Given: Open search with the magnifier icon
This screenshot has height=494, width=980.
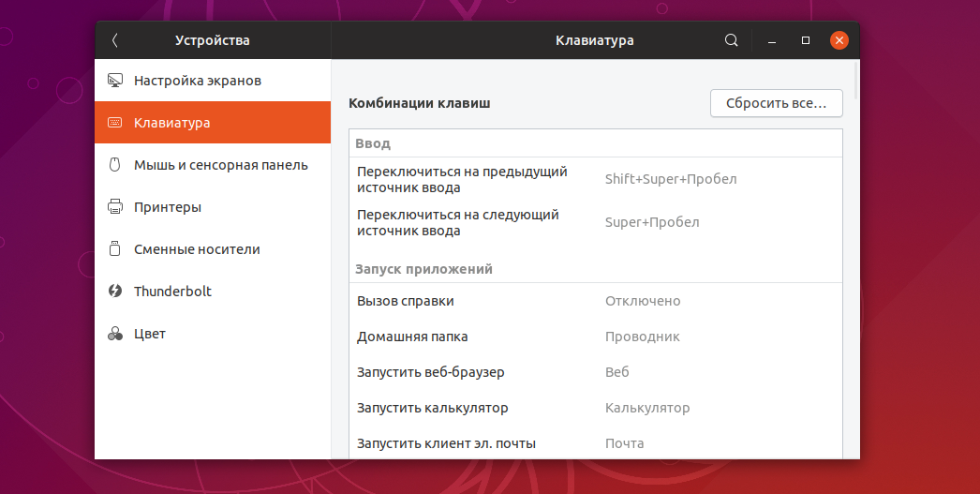Looking at the screenshot, I should (x=731, y=40).
